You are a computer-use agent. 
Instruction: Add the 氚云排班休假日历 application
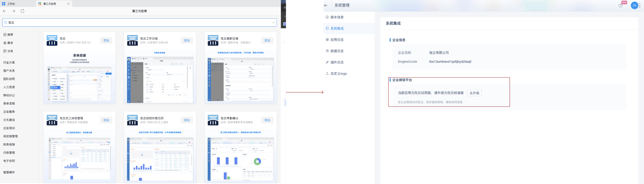pyautogui.click(x=187, y=120)
